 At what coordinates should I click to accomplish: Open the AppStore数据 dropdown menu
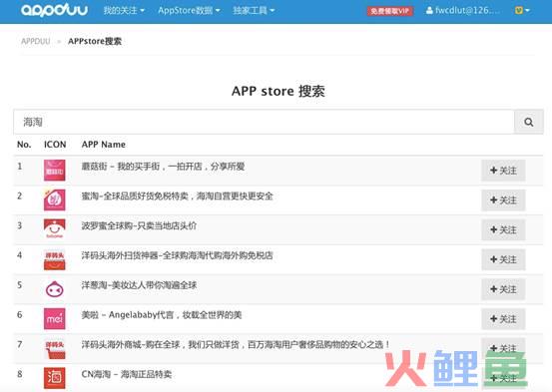pyautogui.click(x=189, y=11)
